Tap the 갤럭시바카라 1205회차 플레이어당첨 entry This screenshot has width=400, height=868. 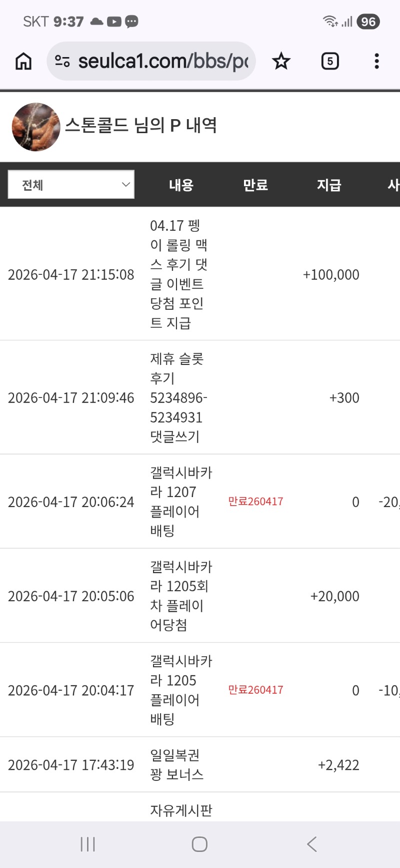180,596
